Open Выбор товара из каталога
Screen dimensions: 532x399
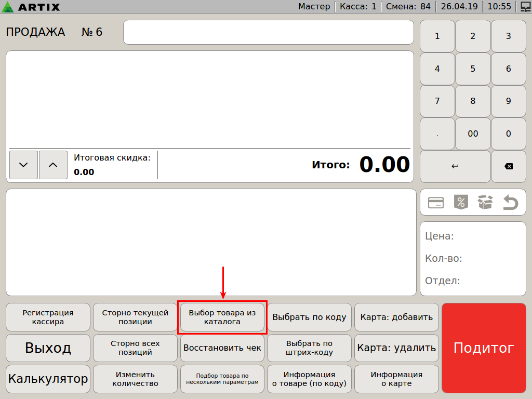(x=222, y=317)
